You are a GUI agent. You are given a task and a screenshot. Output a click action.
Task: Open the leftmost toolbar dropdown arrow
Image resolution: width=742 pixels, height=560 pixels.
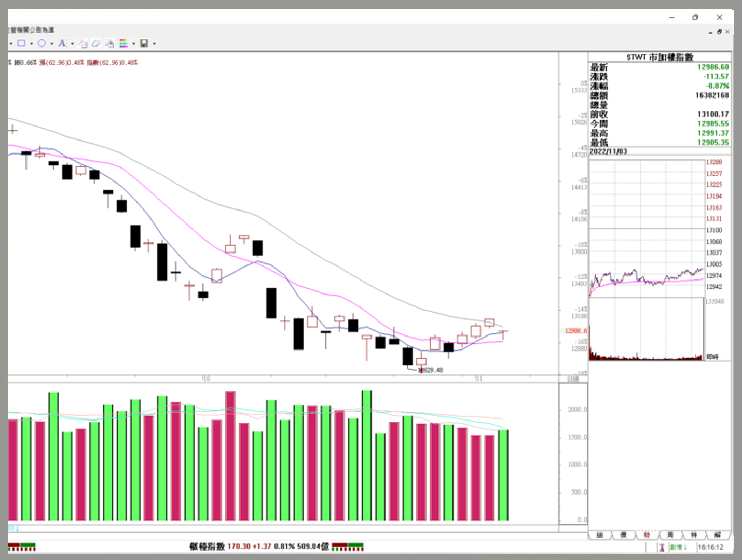11,44
